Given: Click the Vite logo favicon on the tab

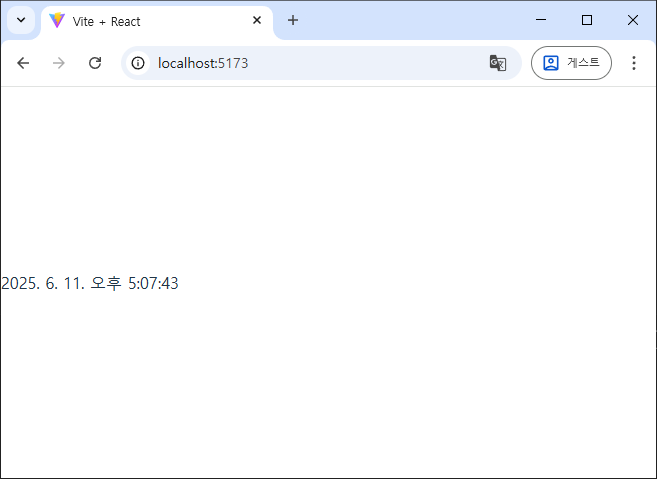Looking at the screenshot, I should (57, 20).
